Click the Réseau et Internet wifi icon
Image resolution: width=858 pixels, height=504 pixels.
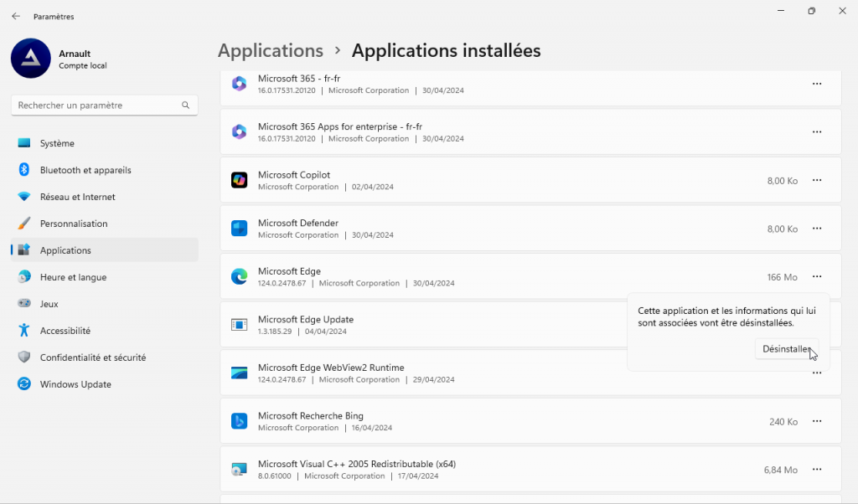click(24, 197)
